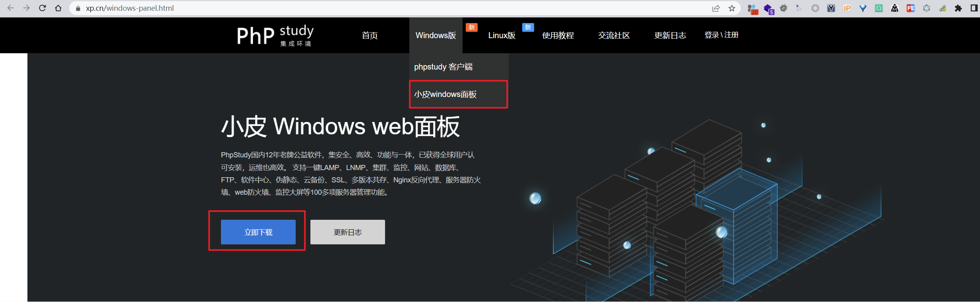Open the Windows版 navigation menu
This screenshot has height=302, width=980.
(436, 35)
